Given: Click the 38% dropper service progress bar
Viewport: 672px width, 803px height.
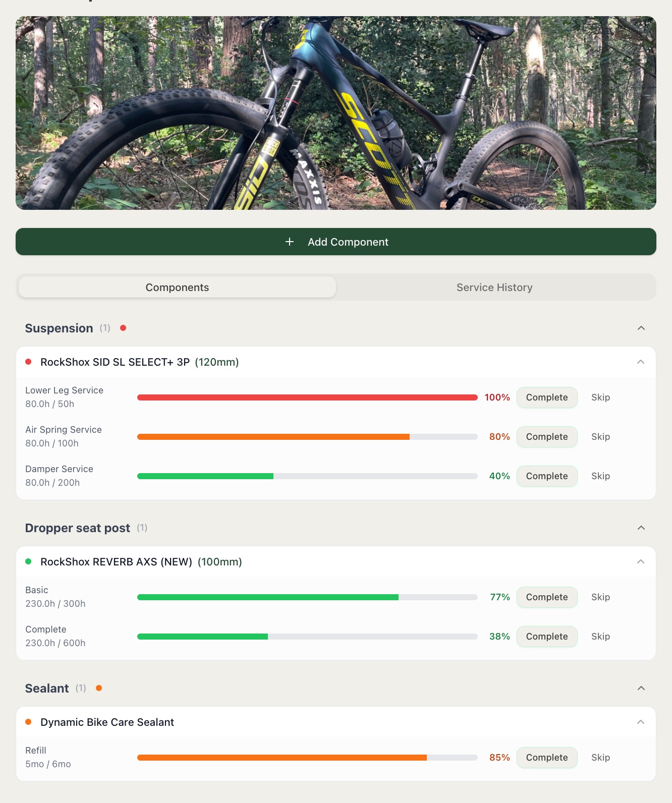Looking at the screenshot, I should click(307, 637).
